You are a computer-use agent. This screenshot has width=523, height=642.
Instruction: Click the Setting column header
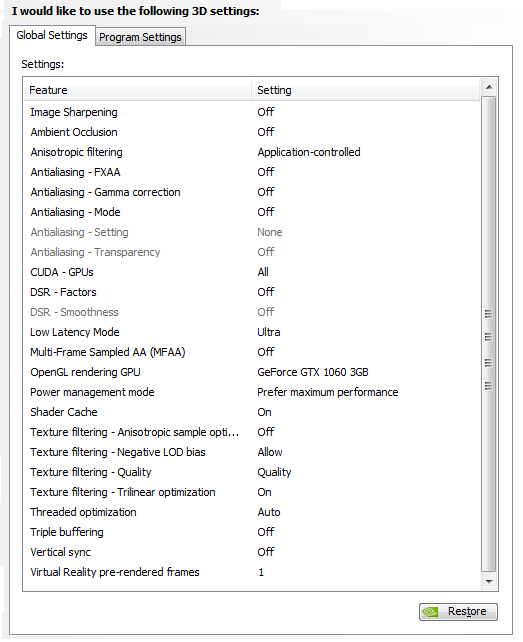[365, 90]
